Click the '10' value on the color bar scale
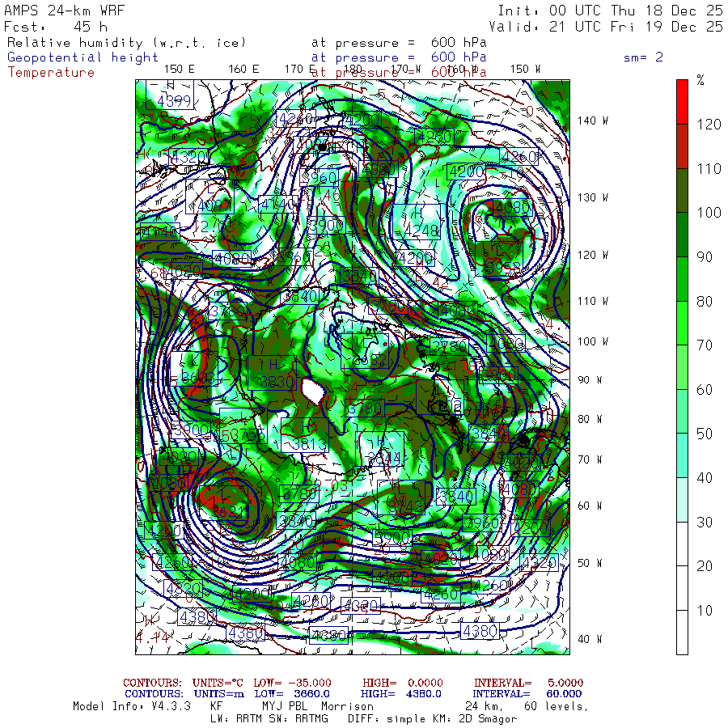728x728 pixels. pyautogui.click(x=705, y=611)
